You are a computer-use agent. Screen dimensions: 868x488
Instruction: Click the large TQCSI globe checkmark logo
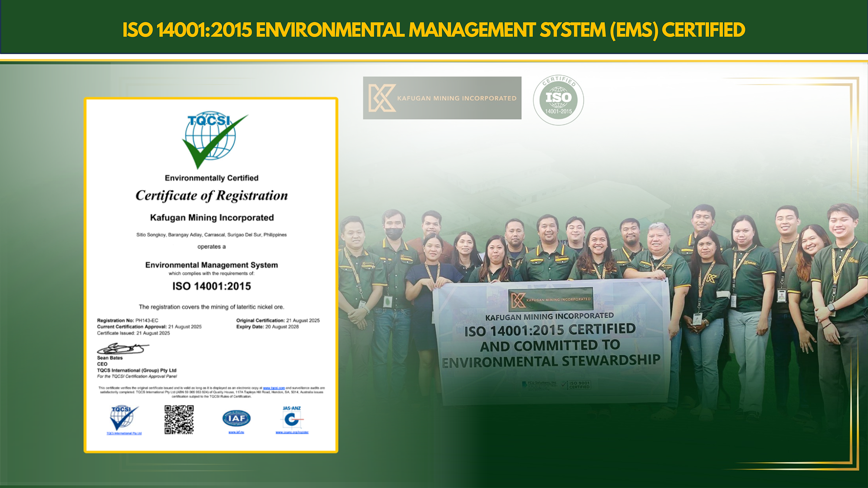(x=215, y=140)
